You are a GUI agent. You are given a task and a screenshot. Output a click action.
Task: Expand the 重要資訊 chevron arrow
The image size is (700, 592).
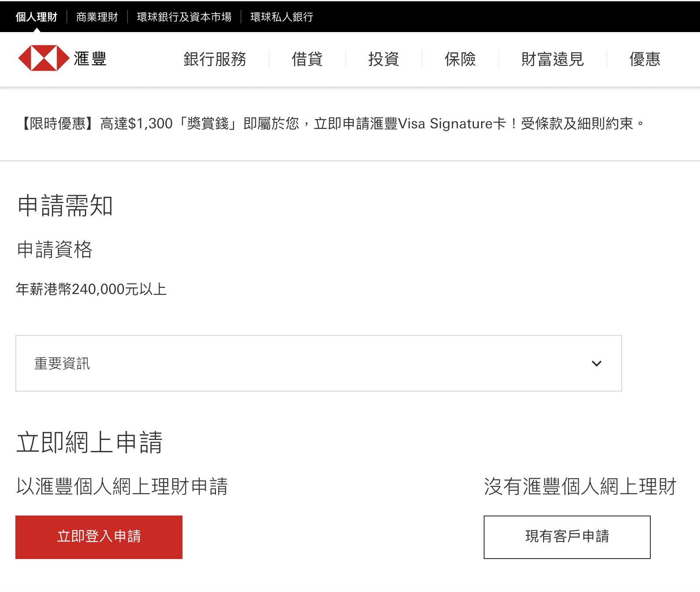click(596, 363)
